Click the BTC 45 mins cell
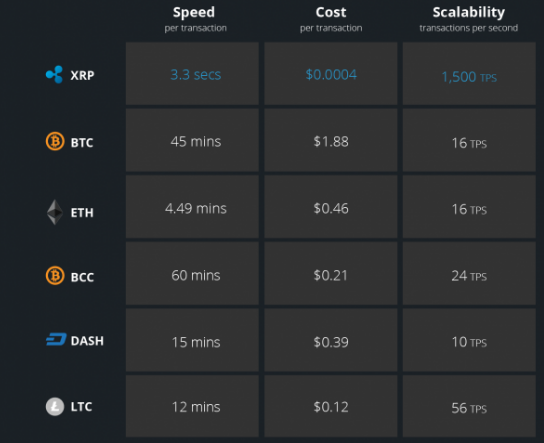Image resolution: width=544 pixels, height=443 pixels. [x=192, y=140]
